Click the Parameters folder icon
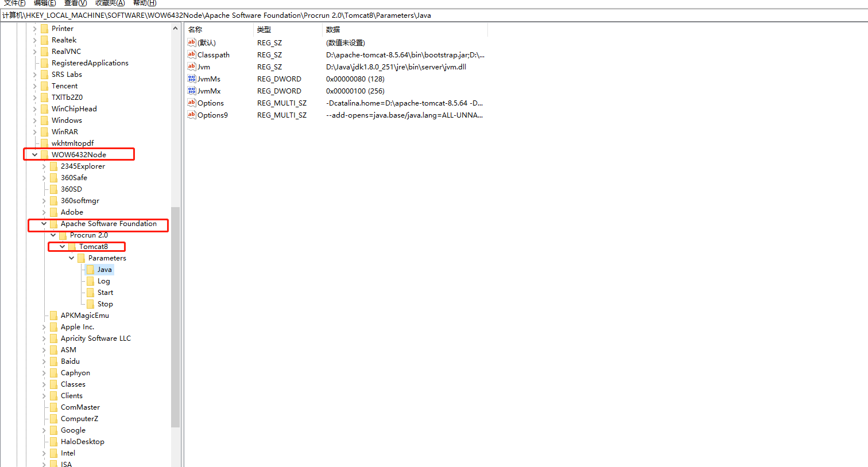868x467 pixels. [82, 258]
